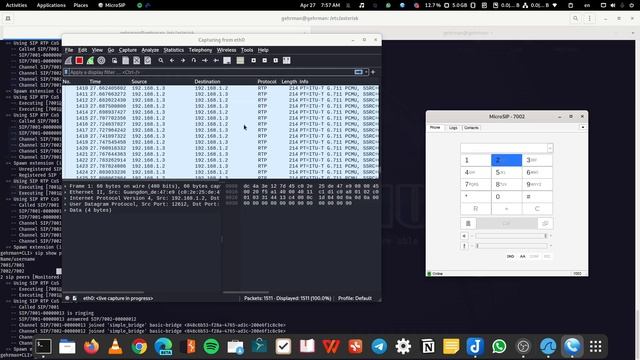
Task: Open Firefox from the dock
Action: tap(91, 347)
